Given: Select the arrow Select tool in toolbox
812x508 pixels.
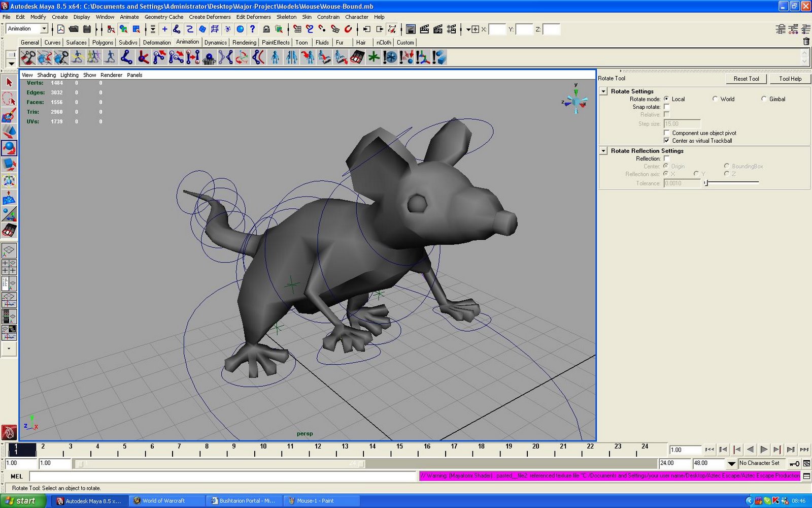Looking at the screenshot, I should (9, 82).
